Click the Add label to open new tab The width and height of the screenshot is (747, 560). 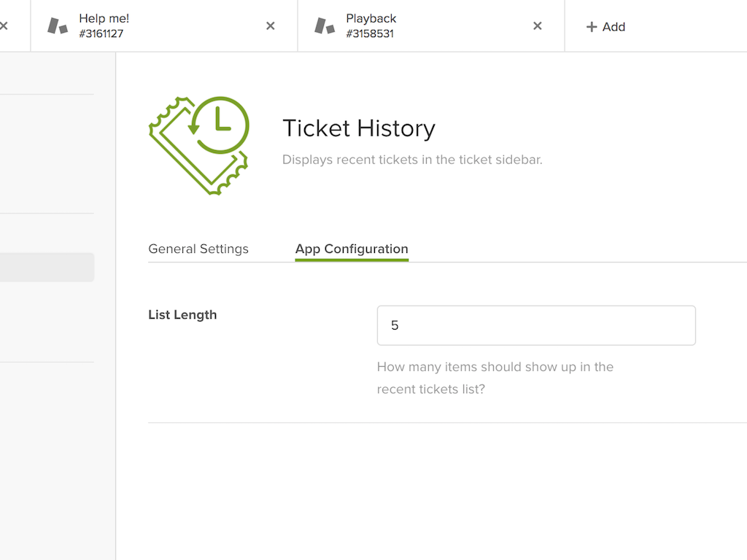(x=614, y=27)
